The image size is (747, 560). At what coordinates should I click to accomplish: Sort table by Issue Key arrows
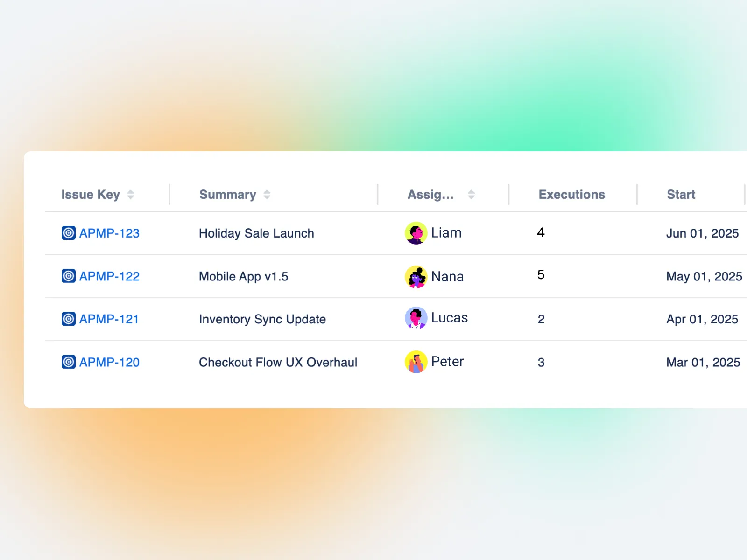coord(131,195)
